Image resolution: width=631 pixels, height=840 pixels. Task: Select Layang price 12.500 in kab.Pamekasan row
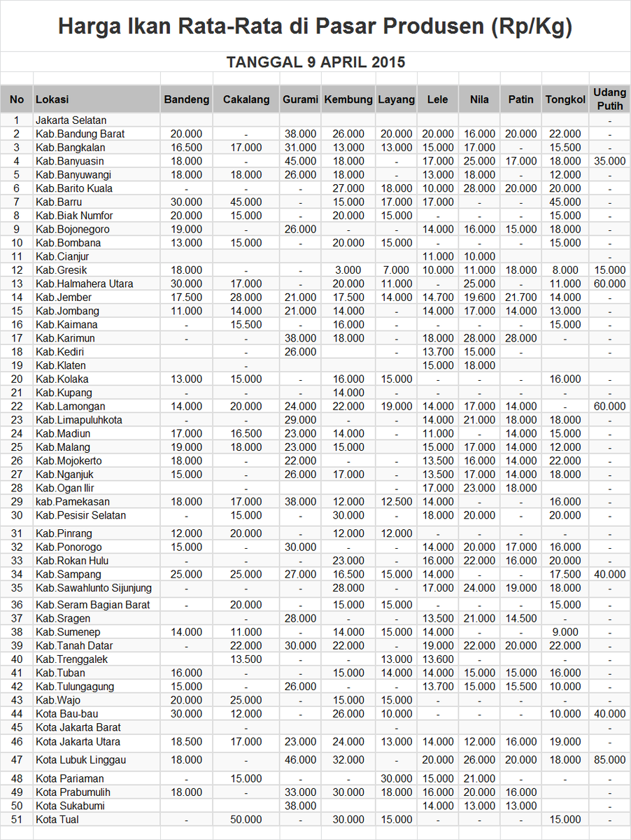(397, 503)
